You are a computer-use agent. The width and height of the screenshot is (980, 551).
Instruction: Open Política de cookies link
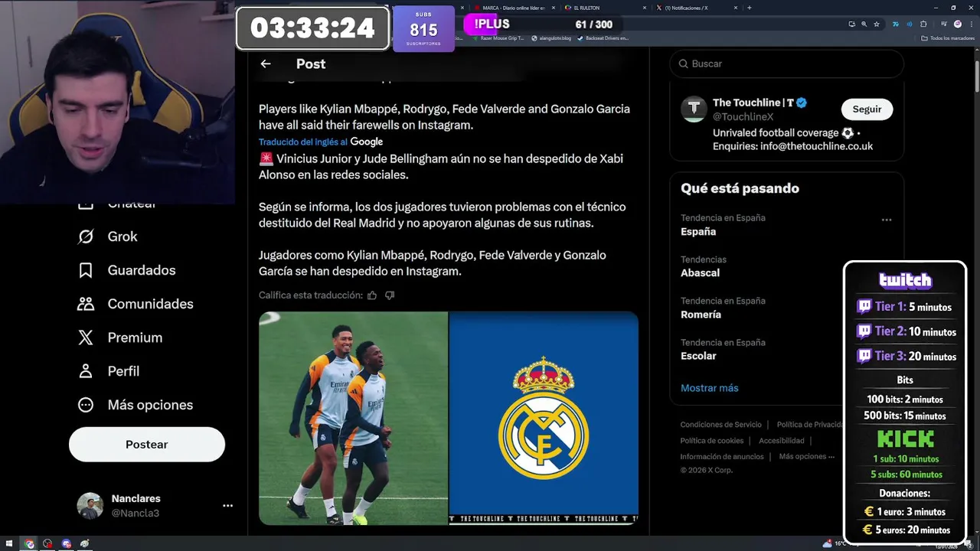pos(712,441)
